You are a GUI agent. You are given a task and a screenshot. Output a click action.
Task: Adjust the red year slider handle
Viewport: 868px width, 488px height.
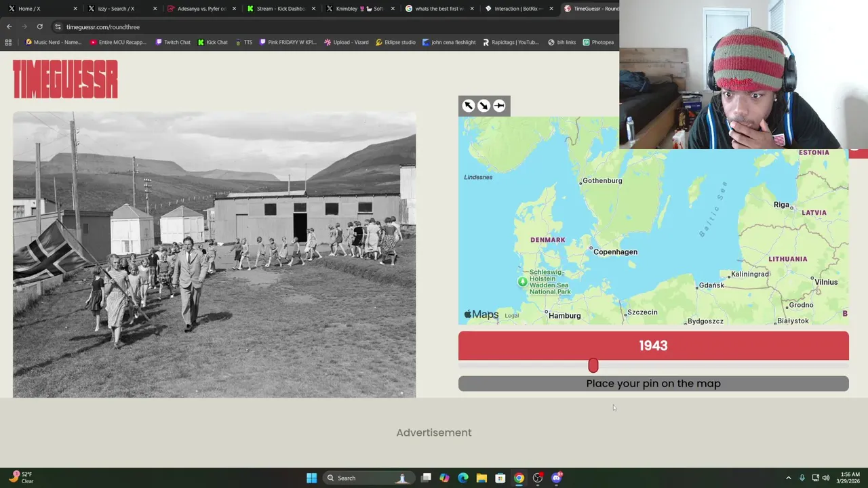[593, 366]
